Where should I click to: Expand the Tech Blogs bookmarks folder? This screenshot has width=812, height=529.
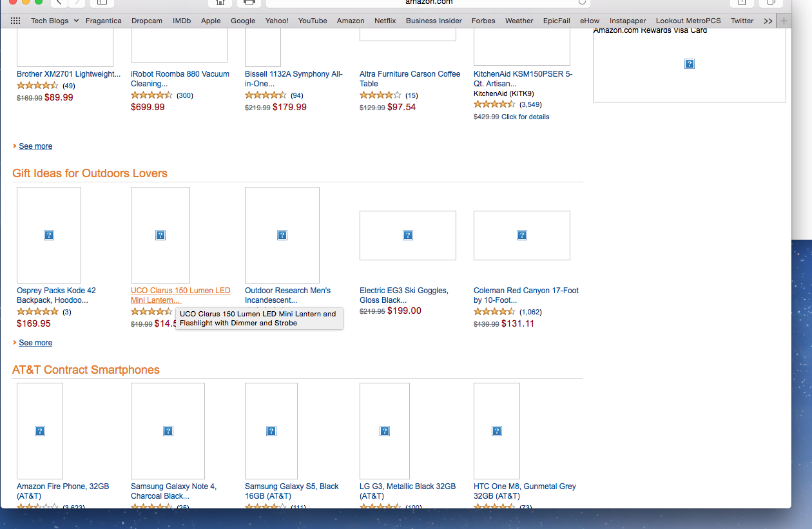(x=55, y=21)
